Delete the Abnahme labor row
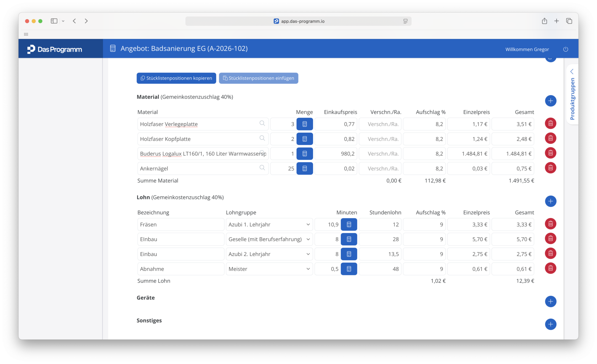This screenshot has width=597, height=364. coord(550,268)
